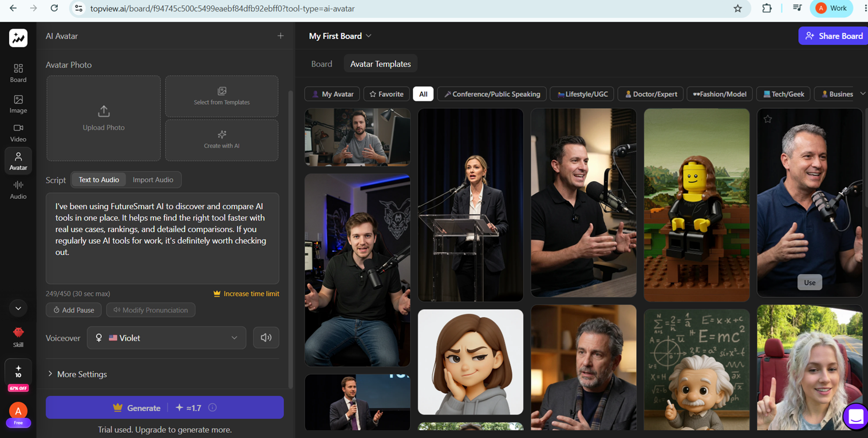Click the credits 10 sparkle icon
868x438 pixels.
click(x=18, y=372)
